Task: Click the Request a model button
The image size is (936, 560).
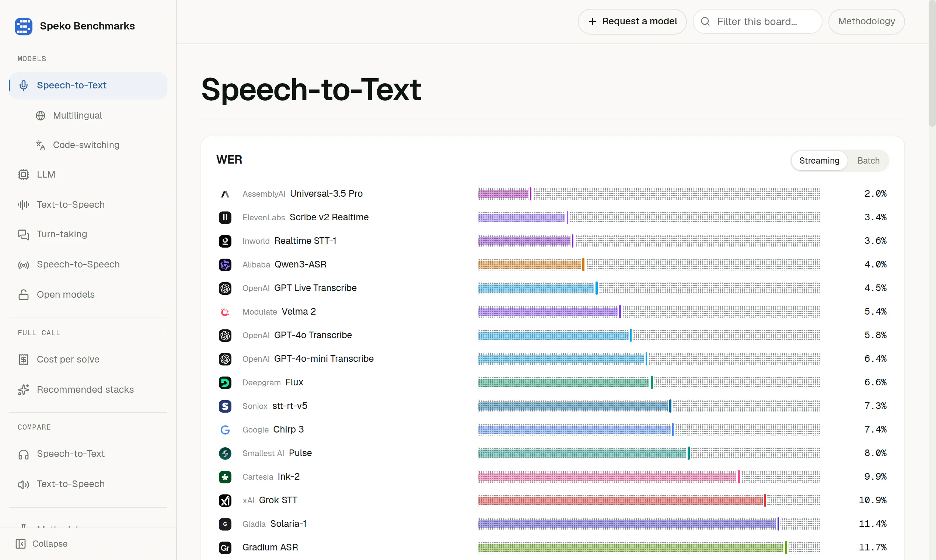Action: point(632,21)
